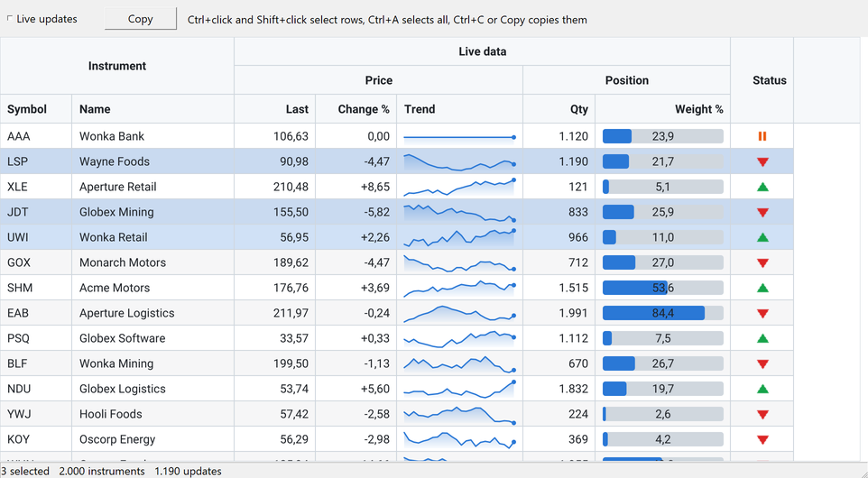Click the weight bar showing 84,4

coord(662,313)
